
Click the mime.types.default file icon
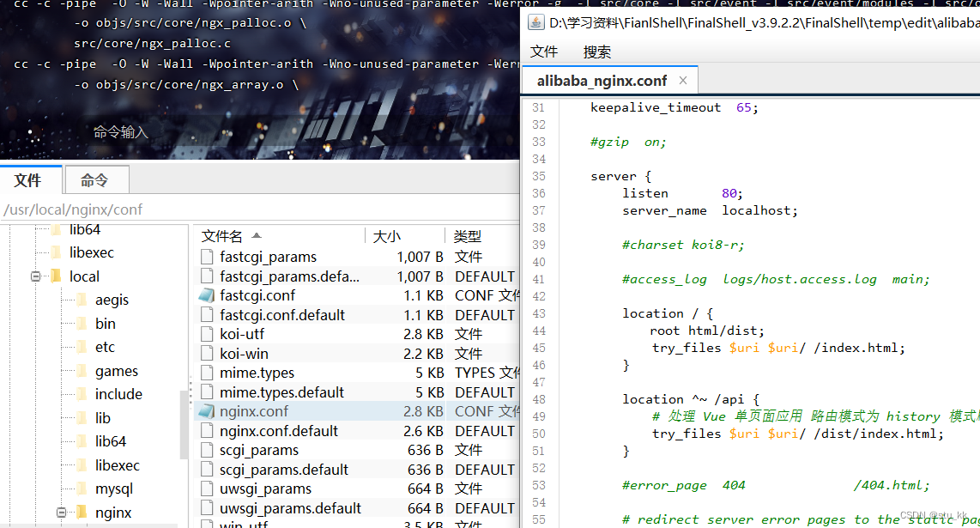207,392
